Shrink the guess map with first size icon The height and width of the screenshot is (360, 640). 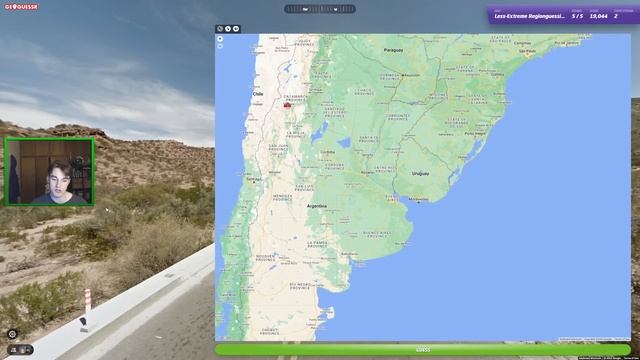tap(220, 29)
